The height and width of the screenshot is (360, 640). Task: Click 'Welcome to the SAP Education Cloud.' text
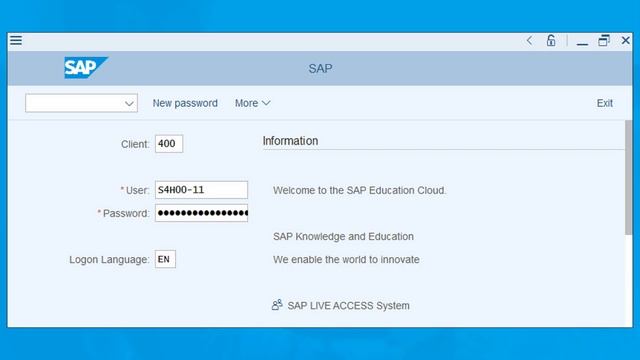(x=360, y=191)
